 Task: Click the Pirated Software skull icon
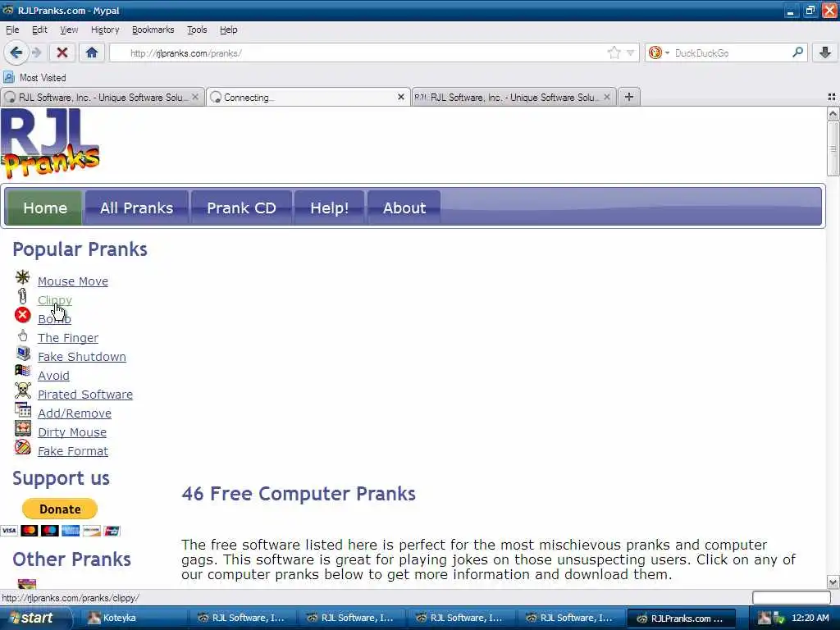22,390
